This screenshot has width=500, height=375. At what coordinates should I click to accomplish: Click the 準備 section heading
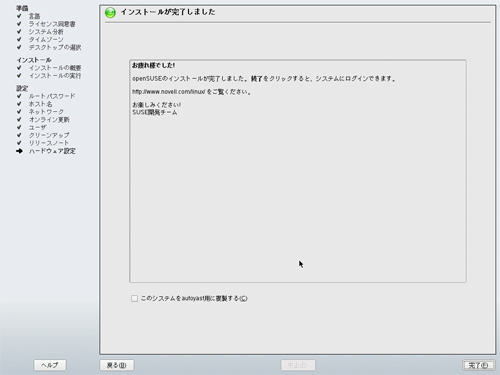tap(22, 8)
